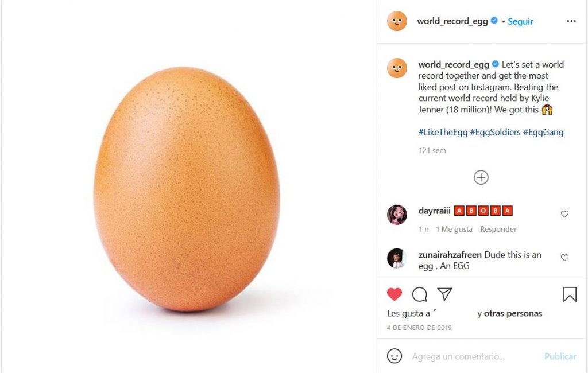Click the world_record_egg header avatar
The width and height of the screenshot is (588, 373).
click(x=397, y=21)
